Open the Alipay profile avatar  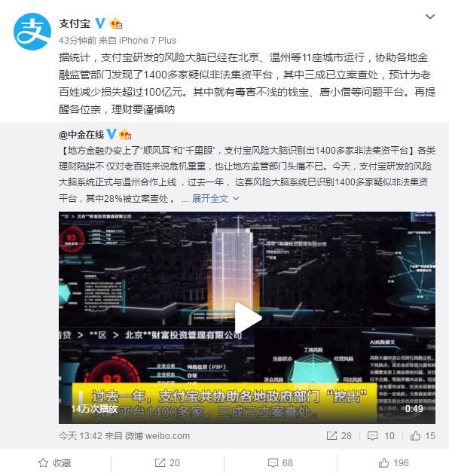(x=32, y=32)
